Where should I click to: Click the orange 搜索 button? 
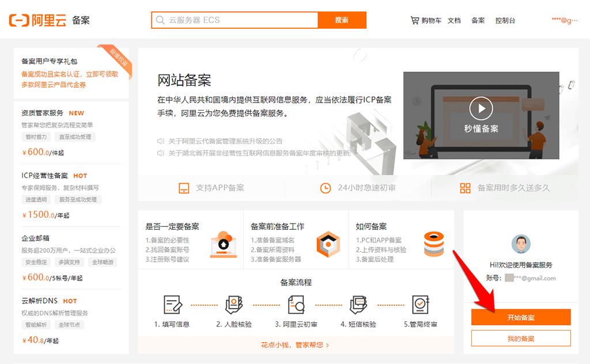coord(342,20)
